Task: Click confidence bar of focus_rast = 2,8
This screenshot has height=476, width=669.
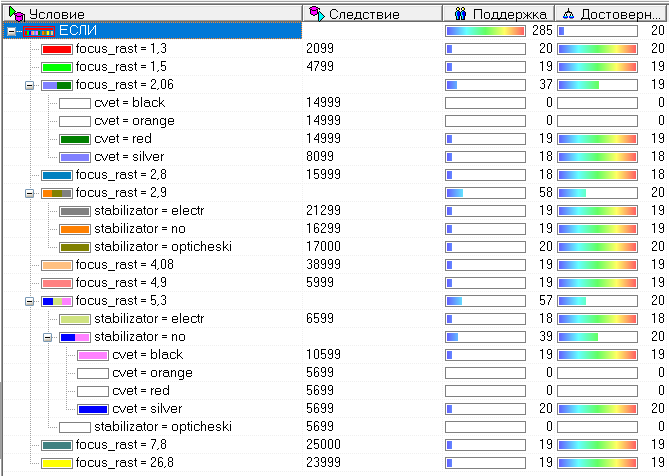Action: tap(597, 175)
